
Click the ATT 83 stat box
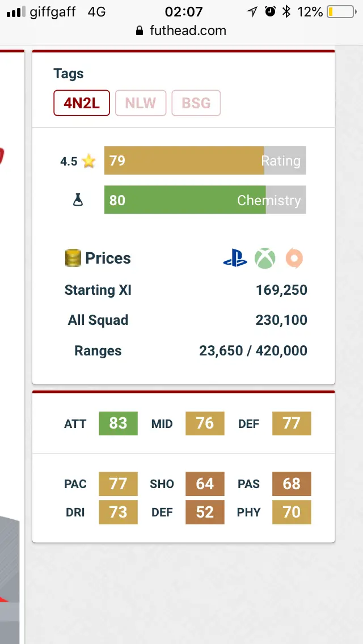pyautogui.click(x=118, y=423)
